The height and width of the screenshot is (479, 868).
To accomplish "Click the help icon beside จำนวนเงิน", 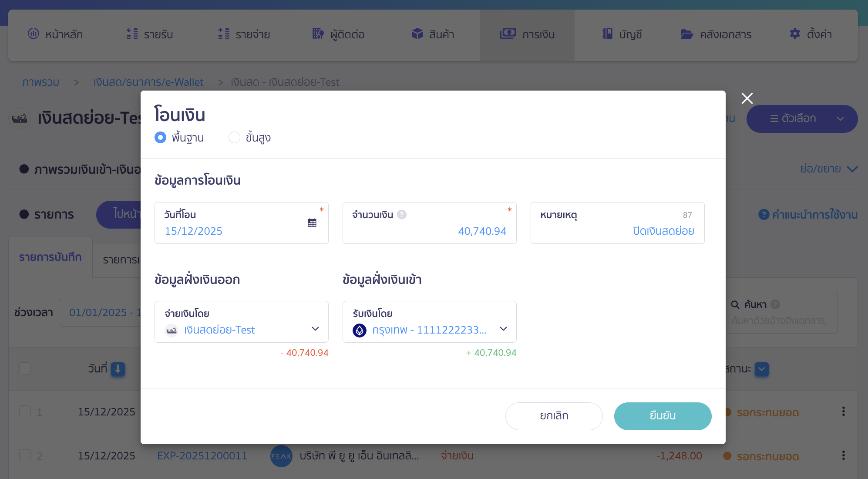I will (402, 215).
